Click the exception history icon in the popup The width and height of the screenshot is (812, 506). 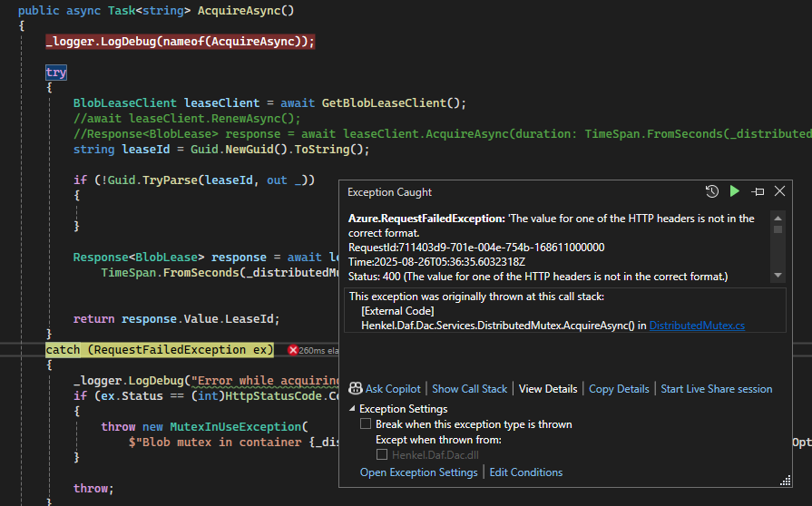click(x=712, y=191)
